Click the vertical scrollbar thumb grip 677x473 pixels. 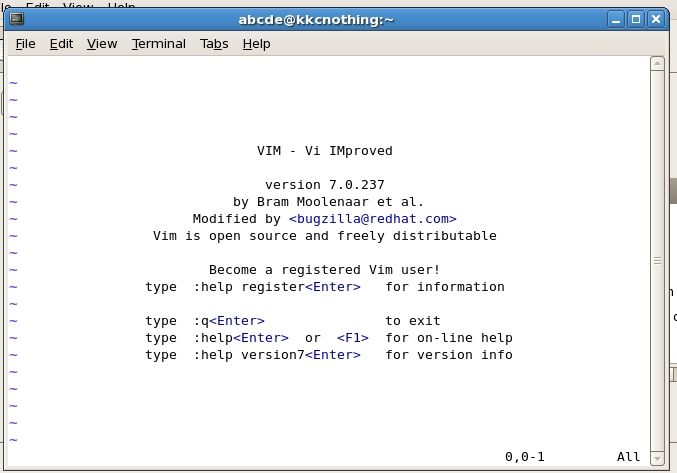coord(657,261)
